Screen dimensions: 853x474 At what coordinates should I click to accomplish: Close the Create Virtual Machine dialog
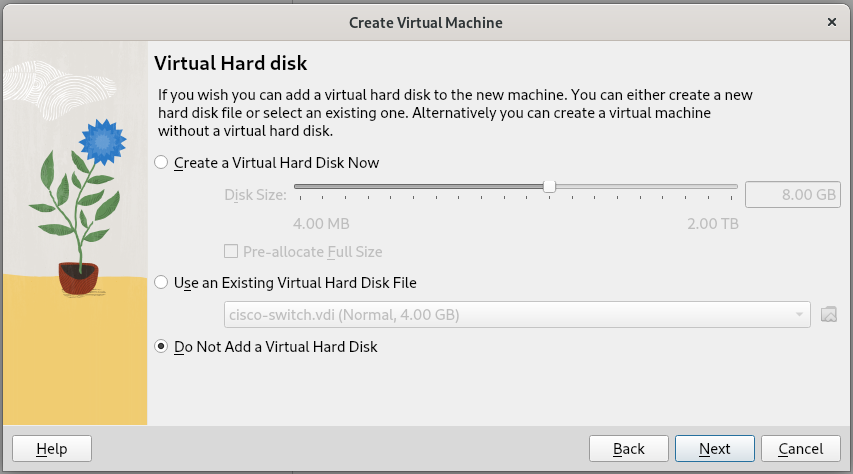pyautogui.click(x=832, y=21)
